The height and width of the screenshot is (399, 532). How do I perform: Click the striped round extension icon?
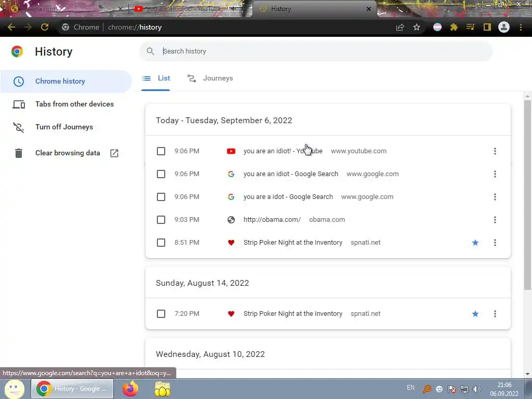tap(437, 27)
